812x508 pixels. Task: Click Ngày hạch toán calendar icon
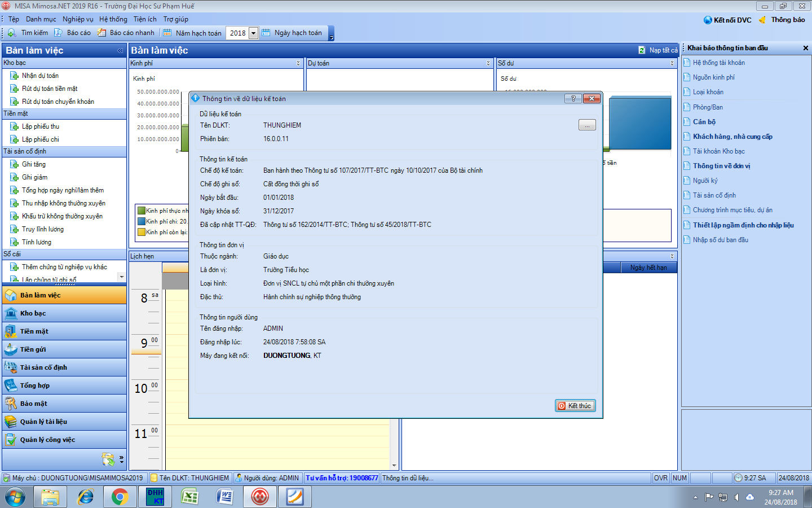tap(266, 33)
